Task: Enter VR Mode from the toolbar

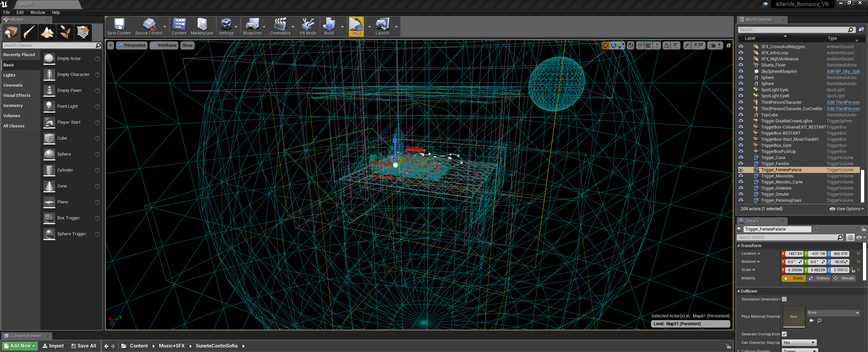Action: tap(308, 26)
